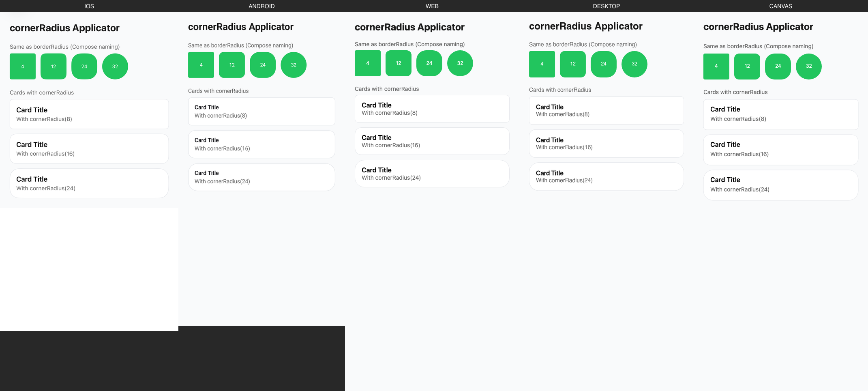Click Canvas heading cornerRadius Applicator

point(758,27)
